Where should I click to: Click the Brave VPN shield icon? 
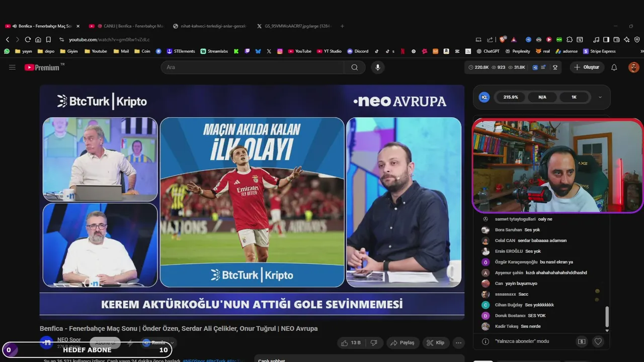coord(637,40)
